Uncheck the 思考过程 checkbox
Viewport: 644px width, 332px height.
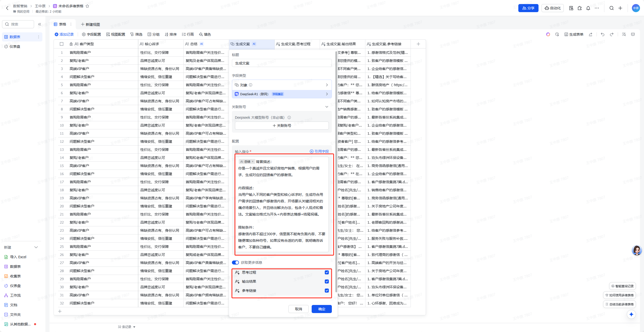[327, 272]
